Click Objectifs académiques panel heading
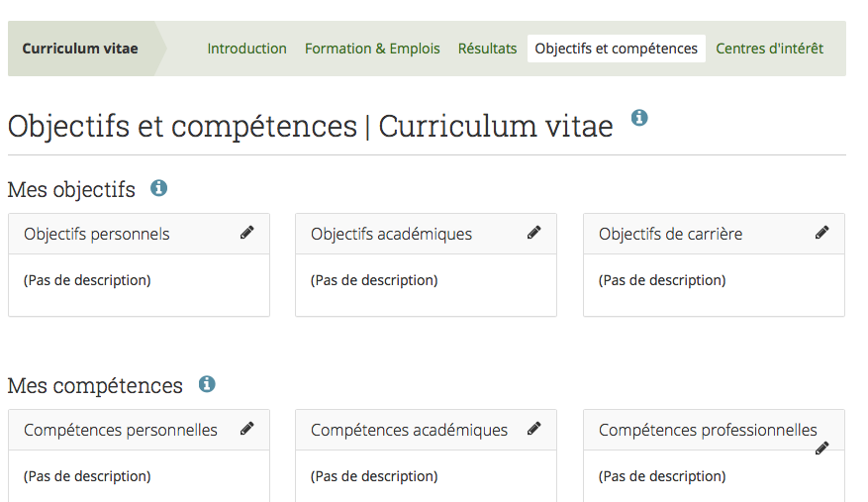 click(x=391, y=235)
